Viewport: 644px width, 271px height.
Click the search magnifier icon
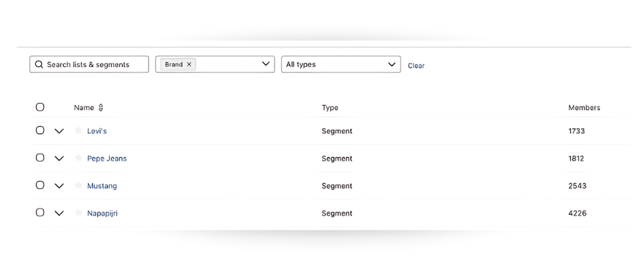point(39,64)
